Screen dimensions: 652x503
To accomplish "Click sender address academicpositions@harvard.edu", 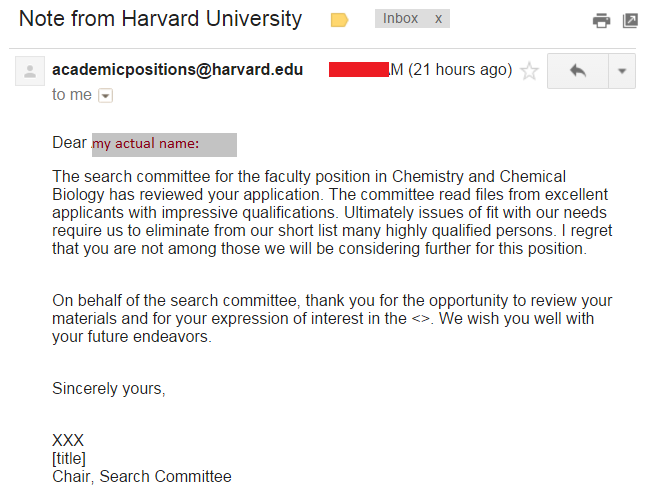I will click(177, 70).
